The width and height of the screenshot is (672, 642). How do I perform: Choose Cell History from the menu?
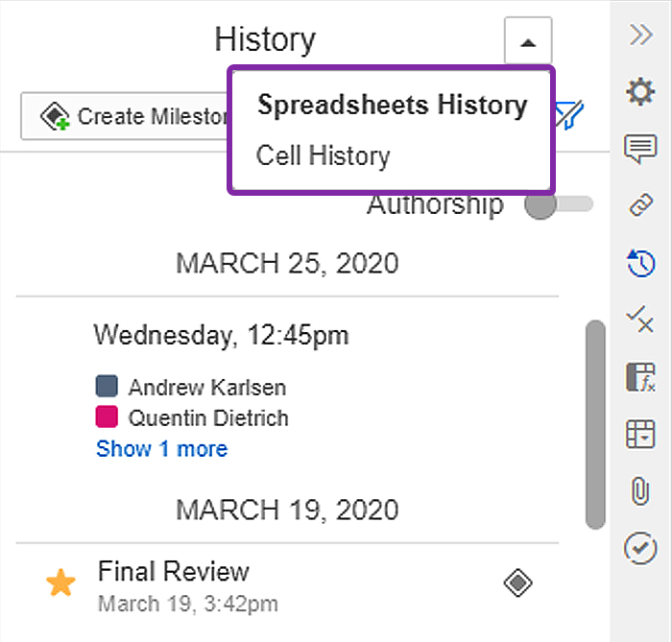click(324, 155)
